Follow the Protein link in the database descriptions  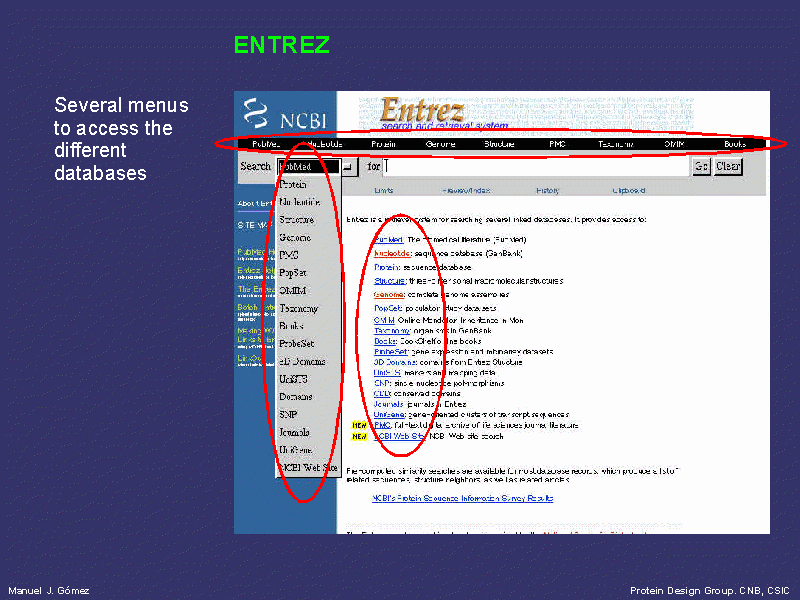[387, 267]
